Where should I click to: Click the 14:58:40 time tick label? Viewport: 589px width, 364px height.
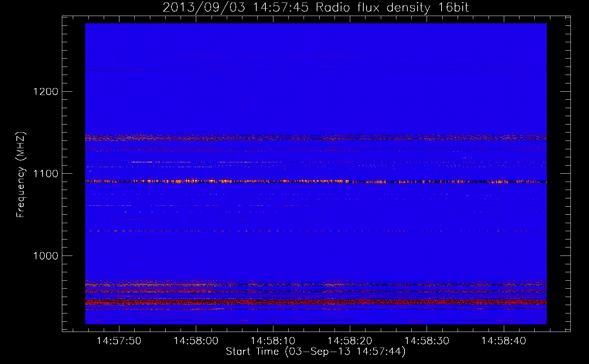tap(504, 341)
